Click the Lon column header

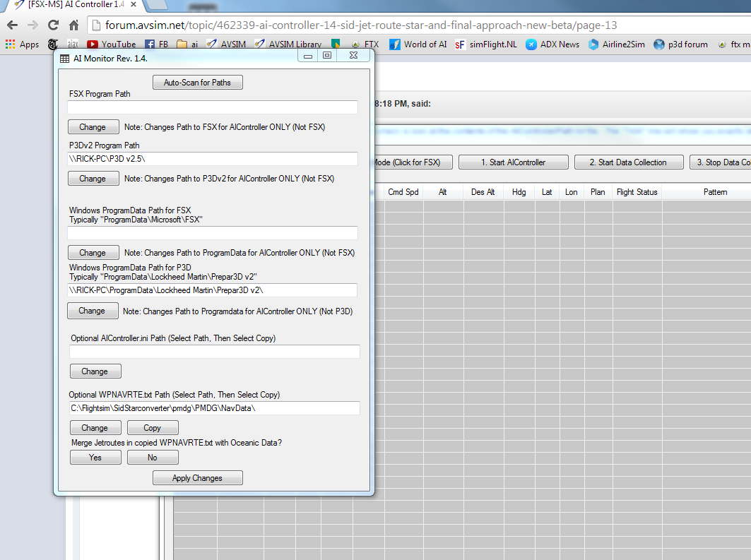click(572, 192)
